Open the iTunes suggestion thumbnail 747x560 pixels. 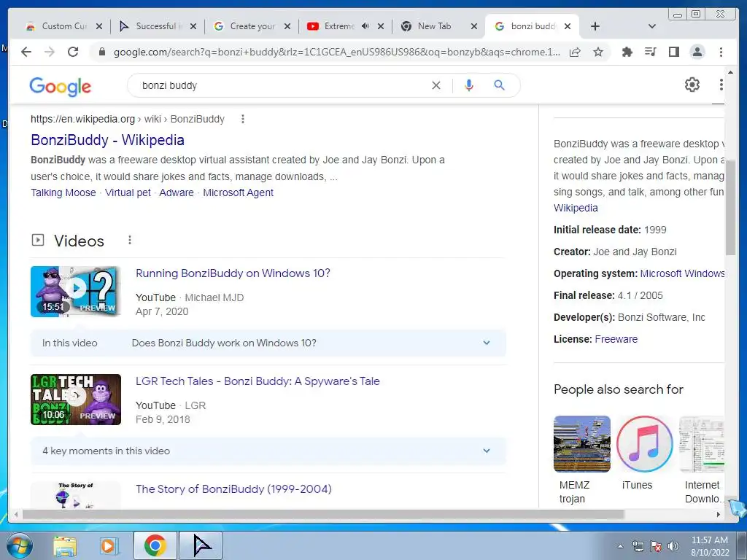pos(645,444)
